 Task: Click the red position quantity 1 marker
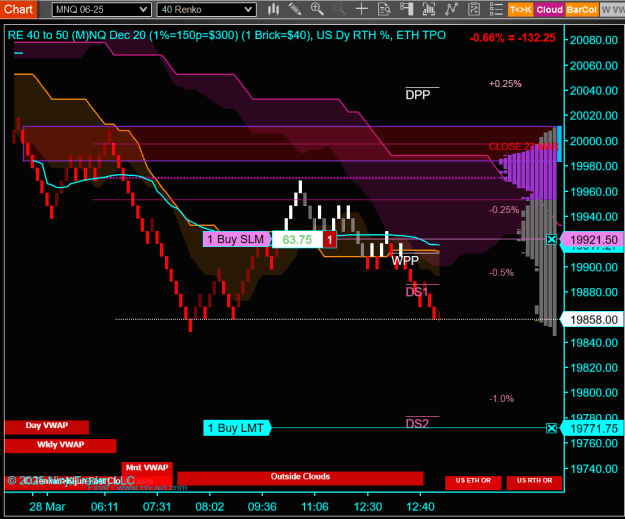(x=330, y=240)
